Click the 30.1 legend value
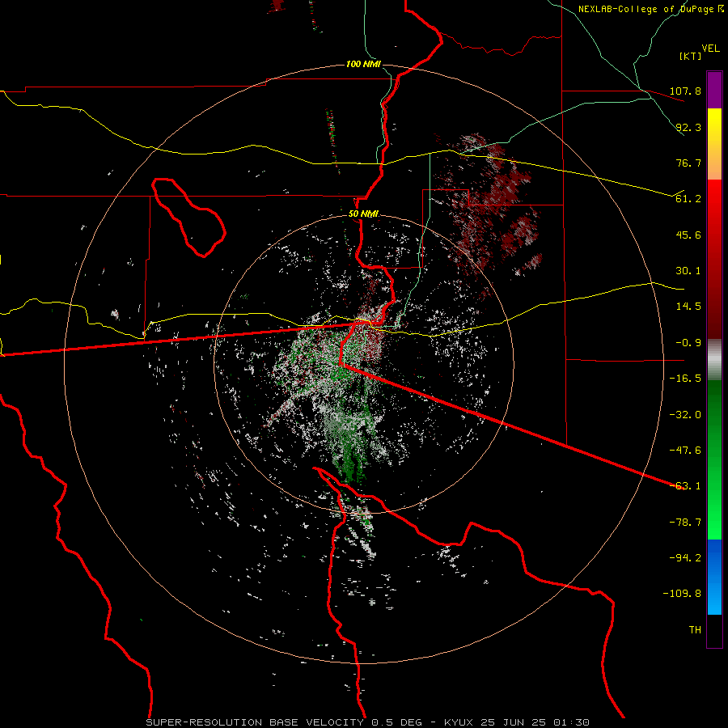Image resolution: width=728 pixels, height=728 pixels. point(688,271)
